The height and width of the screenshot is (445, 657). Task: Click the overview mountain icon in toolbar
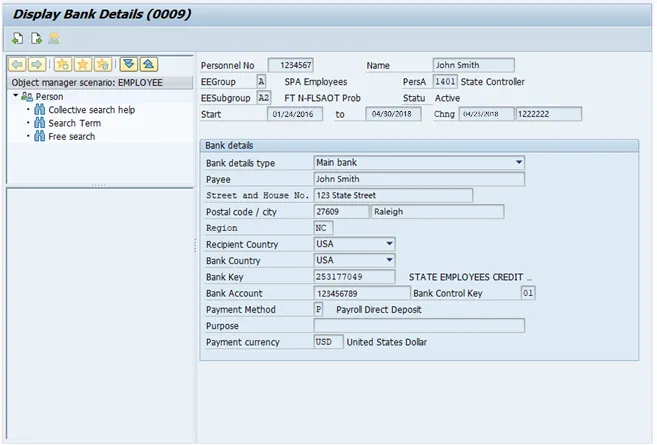tap(54, 39)
